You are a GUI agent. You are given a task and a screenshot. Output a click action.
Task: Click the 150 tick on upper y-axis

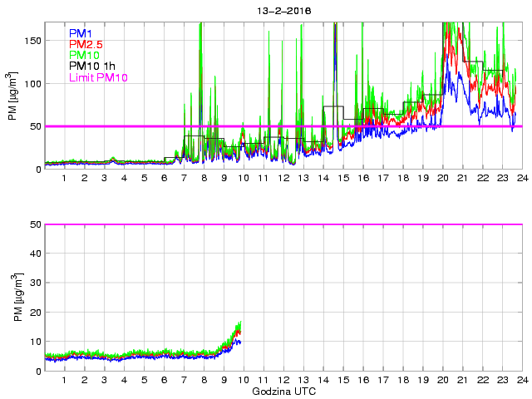(32, 41)
